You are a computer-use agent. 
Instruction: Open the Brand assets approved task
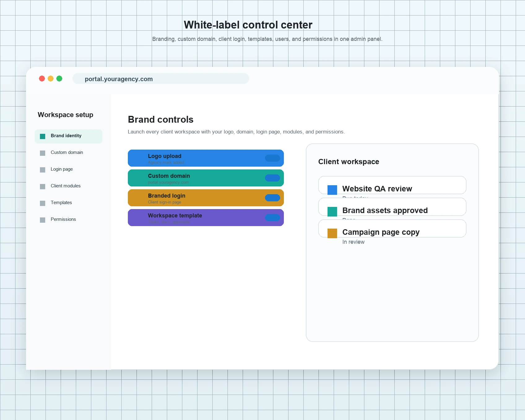392,207
